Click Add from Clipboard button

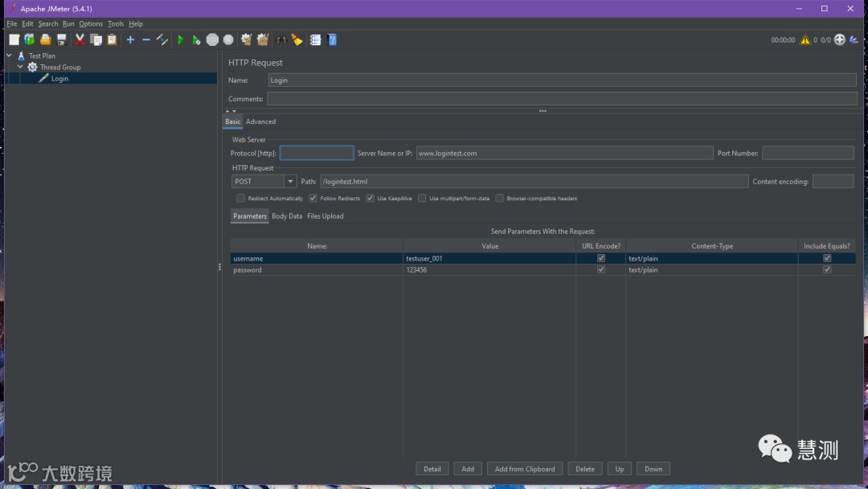(x=525, y=469)
